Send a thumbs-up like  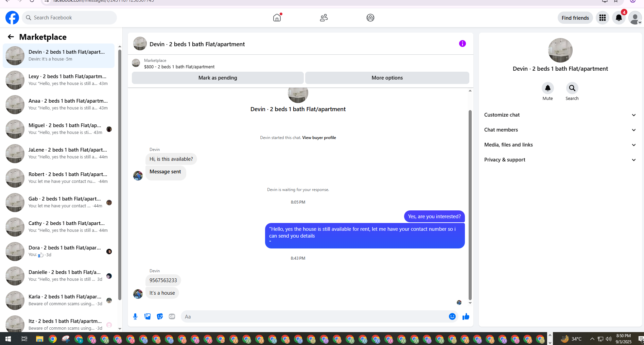click(466, 316)
